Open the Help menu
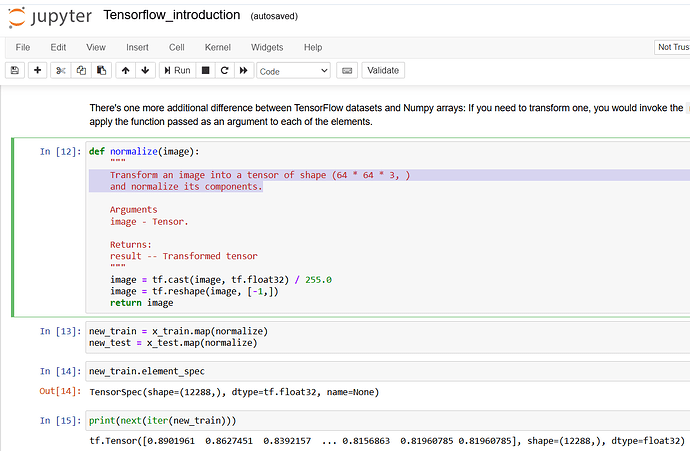 (x=313, y=47)
